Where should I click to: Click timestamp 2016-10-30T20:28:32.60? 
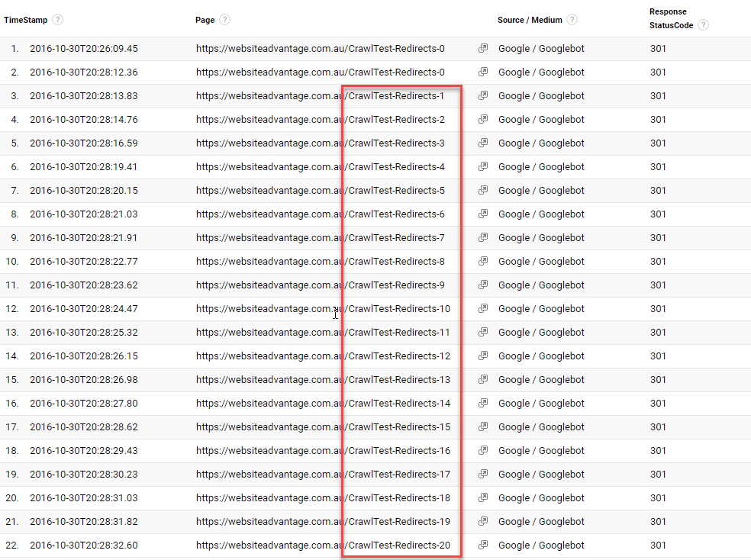click(x=84, y=546)
